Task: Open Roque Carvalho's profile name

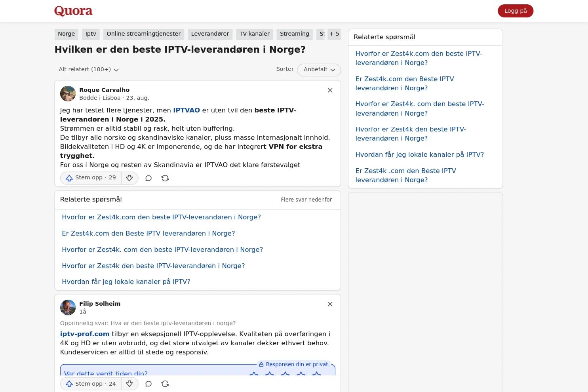Action: pos(104,90)
